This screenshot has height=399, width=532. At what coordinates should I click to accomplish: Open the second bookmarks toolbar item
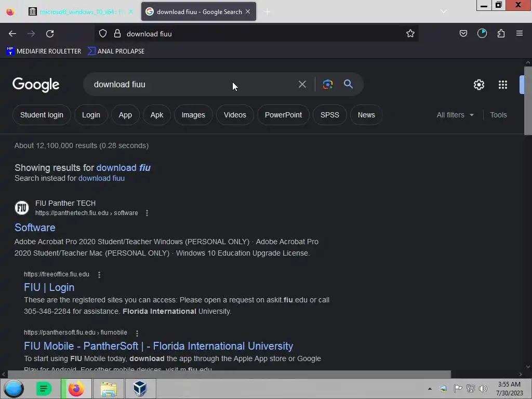pos(116,51)
